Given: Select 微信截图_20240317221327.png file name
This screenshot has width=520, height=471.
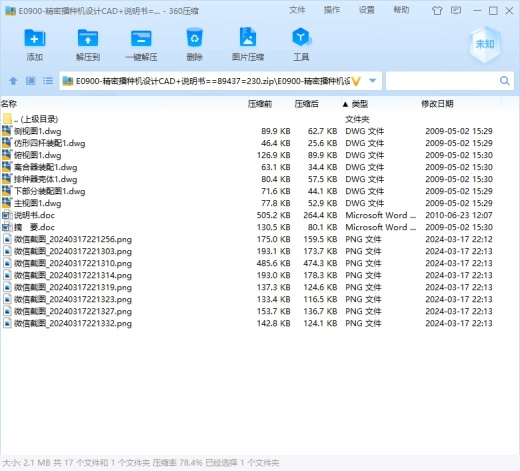Looking at the screenshot, I should 73,311.
